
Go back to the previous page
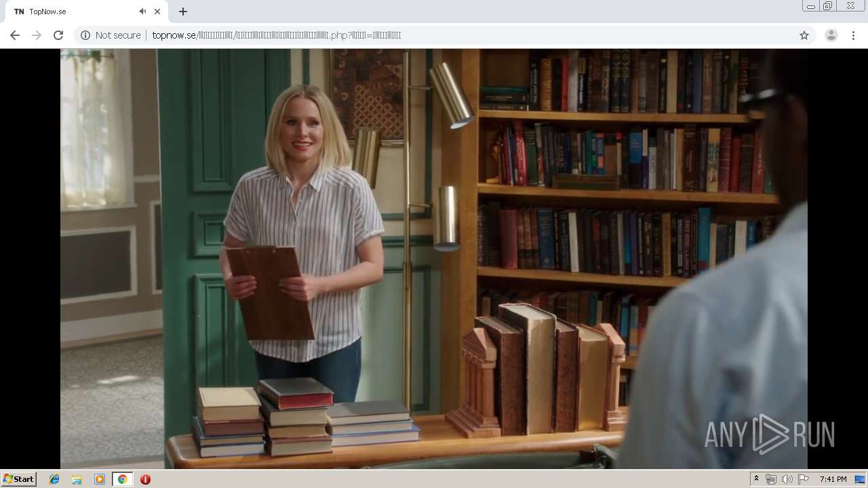(x=15, y=35)
